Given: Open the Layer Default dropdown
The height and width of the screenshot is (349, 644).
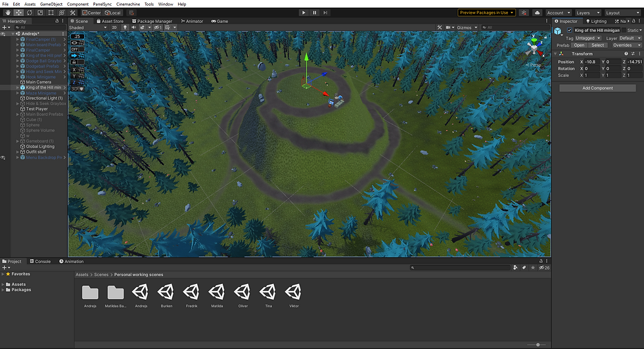Looking at the screenshot, I should [x=630, y=37].
